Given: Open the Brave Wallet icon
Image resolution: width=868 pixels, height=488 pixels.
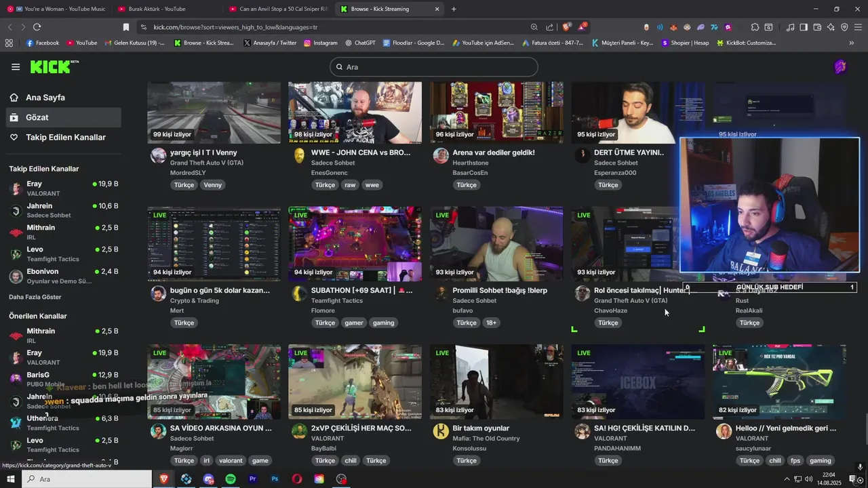Looking at the screenshot, I should click(817, 27).
